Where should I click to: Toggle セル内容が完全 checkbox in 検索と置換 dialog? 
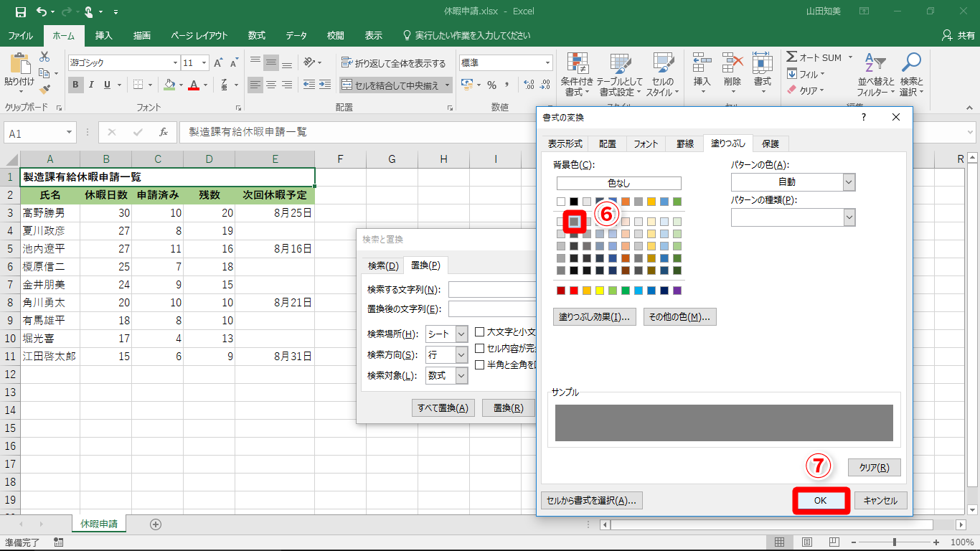[480, 349]
